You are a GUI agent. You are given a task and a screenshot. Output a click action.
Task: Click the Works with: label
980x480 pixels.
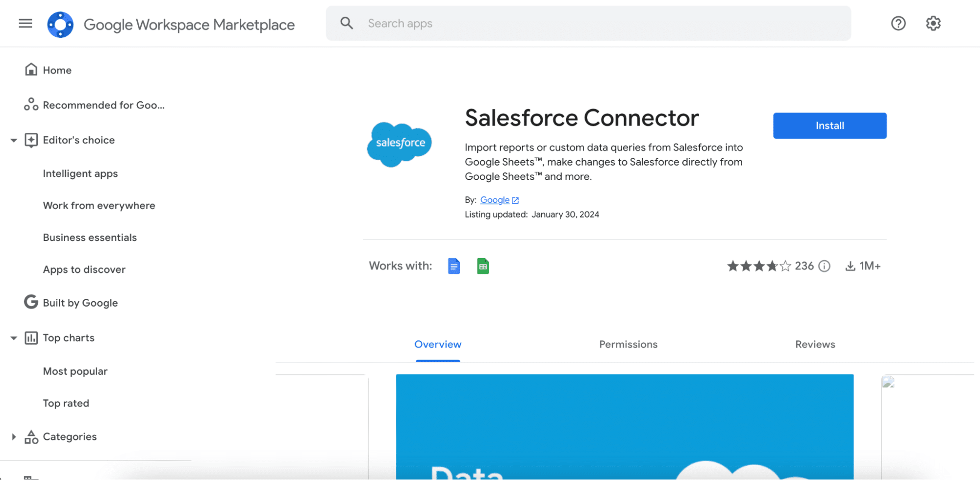click(x=401, y=266)
